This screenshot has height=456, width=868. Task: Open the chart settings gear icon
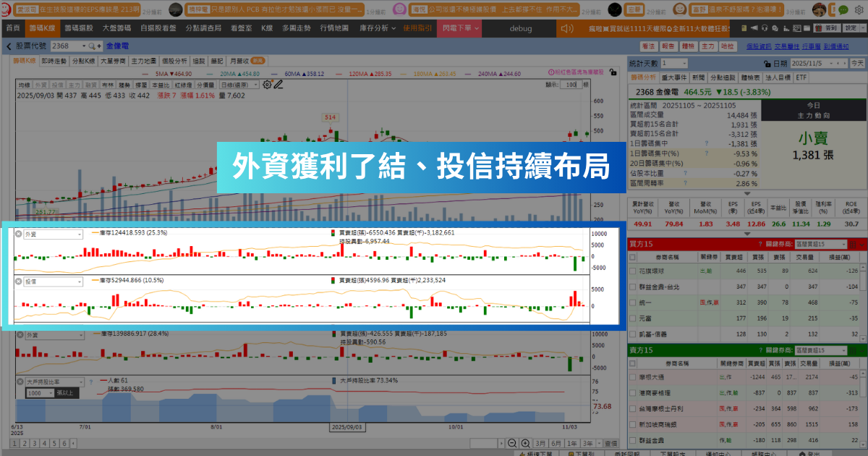pyautogui.click(x=267, y=85)
